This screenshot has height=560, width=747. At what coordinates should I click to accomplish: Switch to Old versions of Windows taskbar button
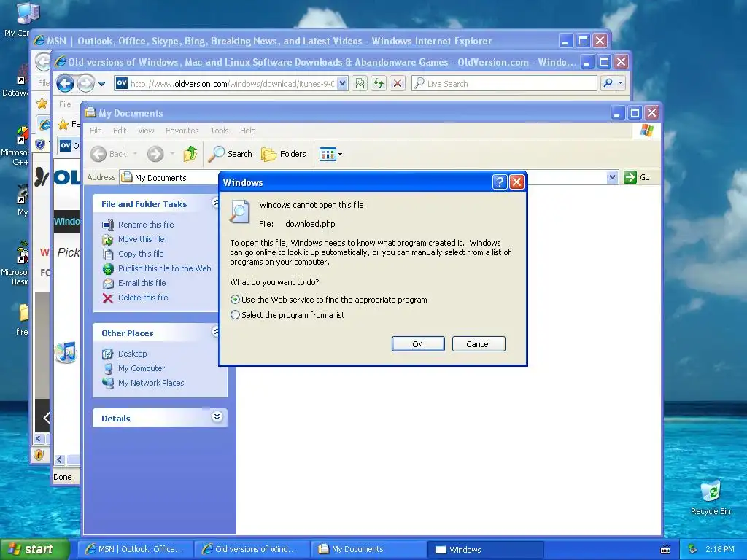click(x=252, y=549)
